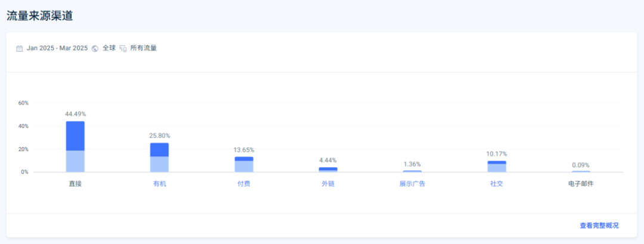Click the 全球 region filter text

point(109,48)
